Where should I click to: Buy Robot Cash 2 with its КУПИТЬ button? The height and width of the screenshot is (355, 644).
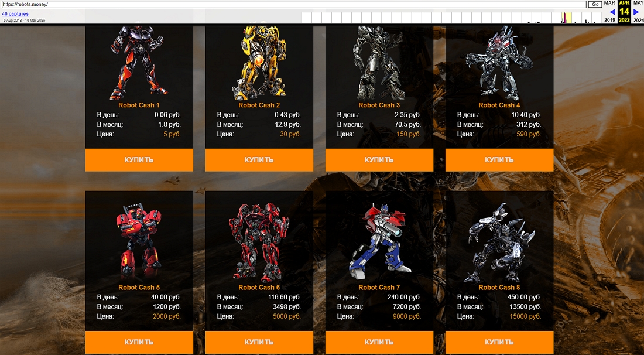(259, 160)
